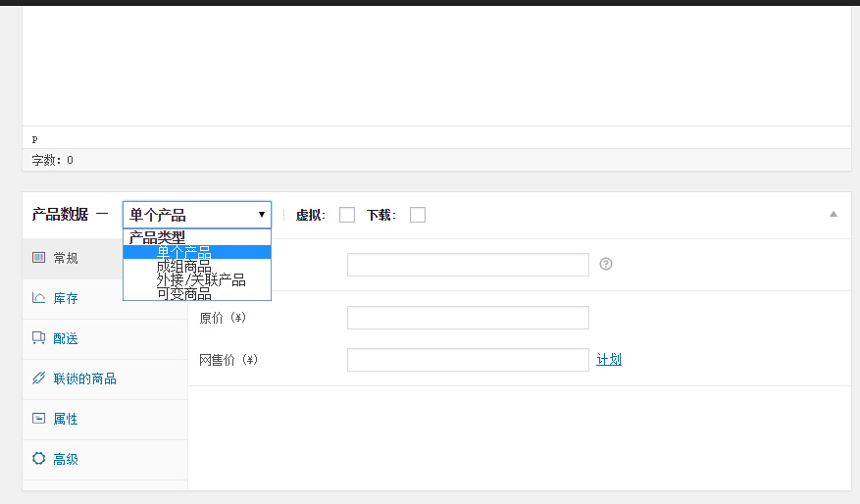Click the help question mark icon
This screenshot has height=504, width=860.
point(605,264)
